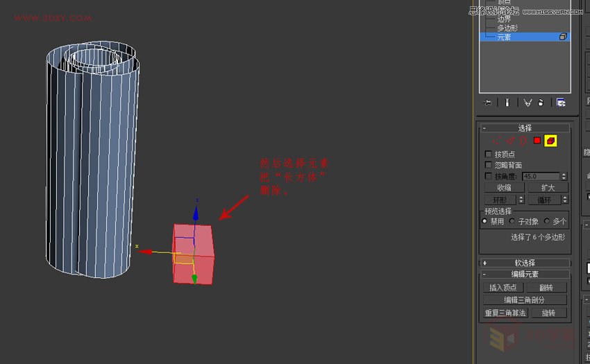Click the 旋转 button
This screenshot has width=590, height=364.
[548, 313]
